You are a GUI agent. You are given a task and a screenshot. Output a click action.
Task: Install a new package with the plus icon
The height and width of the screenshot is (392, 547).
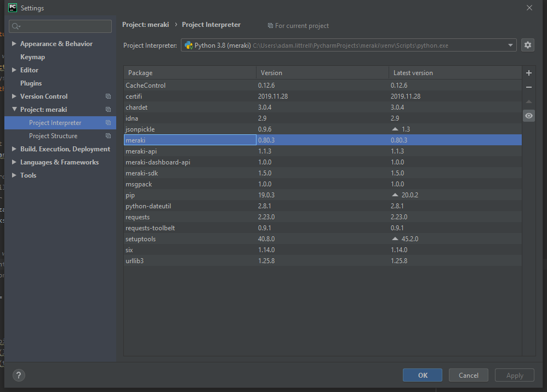[x=528, y=72]
